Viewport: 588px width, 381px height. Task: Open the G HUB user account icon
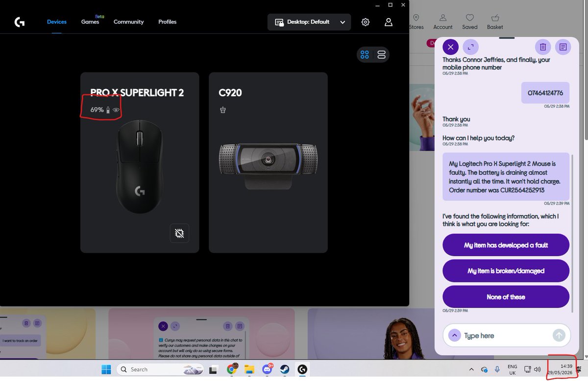point(389,22)
